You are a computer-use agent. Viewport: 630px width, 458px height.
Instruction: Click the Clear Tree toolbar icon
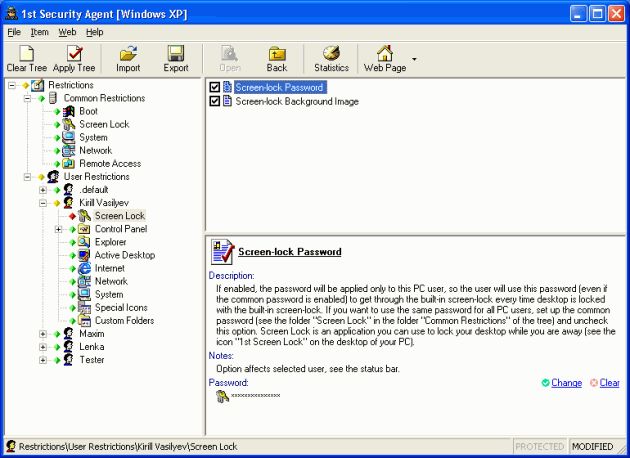26,53
